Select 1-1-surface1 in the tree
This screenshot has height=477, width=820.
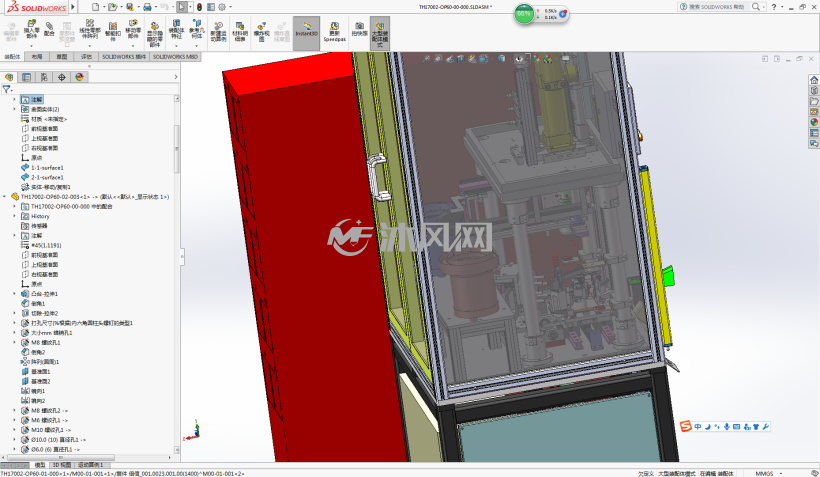click(42, 167)
